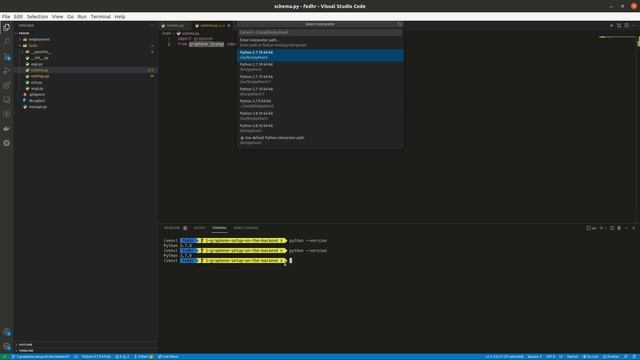This screenshot has height=360, width=640.
Task: Open the Accounts icon in activity bar
Action: [7, 332]
